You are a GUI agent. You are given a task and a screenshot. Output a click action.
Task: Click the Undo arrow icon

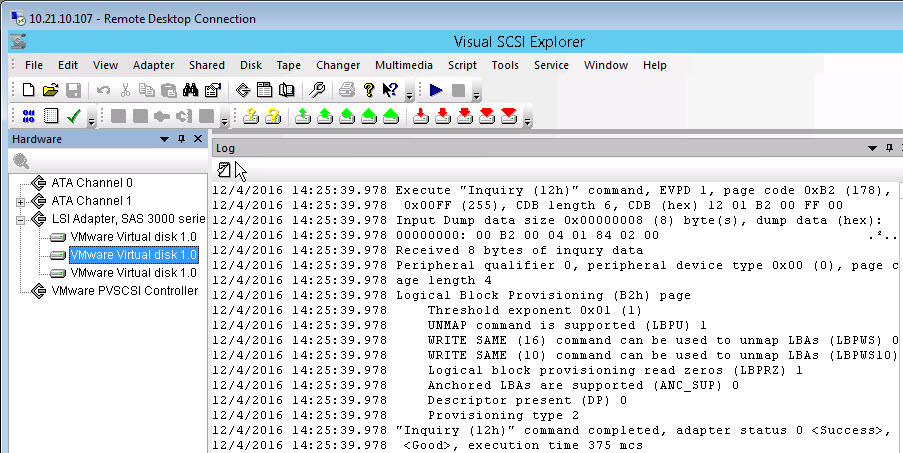104,90
